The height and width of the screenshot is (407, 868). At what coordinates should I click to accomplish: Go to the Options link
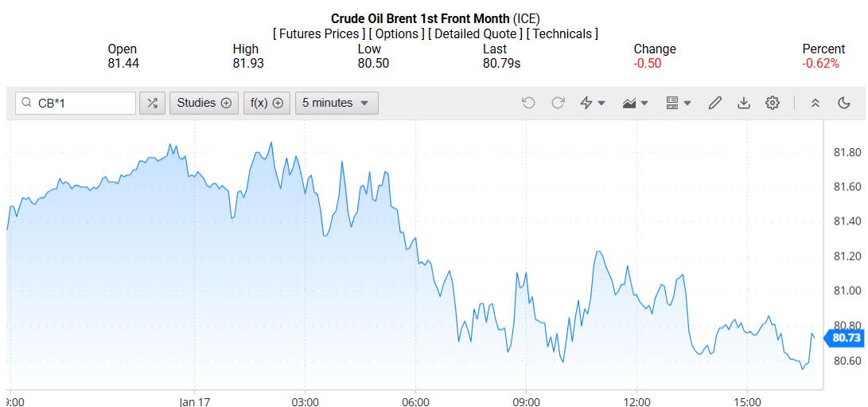tap(398, 33)
